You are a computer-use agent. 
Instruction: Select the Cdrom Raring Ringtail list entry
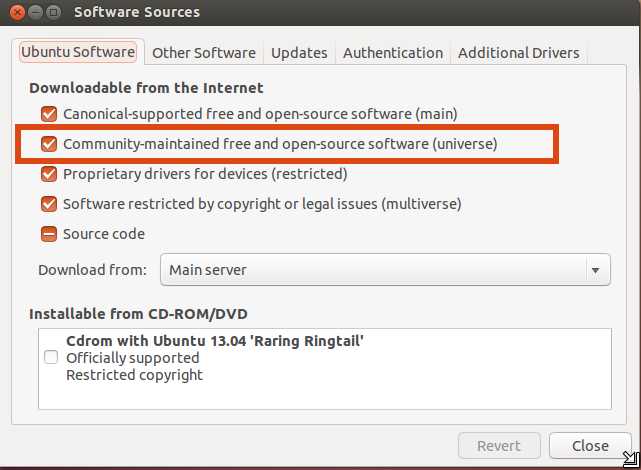pos(325,358)
